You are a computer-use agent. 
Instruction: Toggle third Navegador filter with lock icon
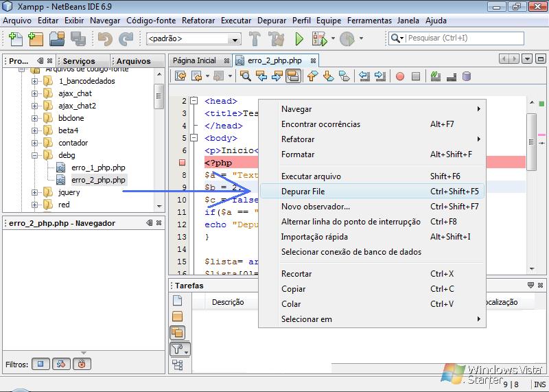82,364
